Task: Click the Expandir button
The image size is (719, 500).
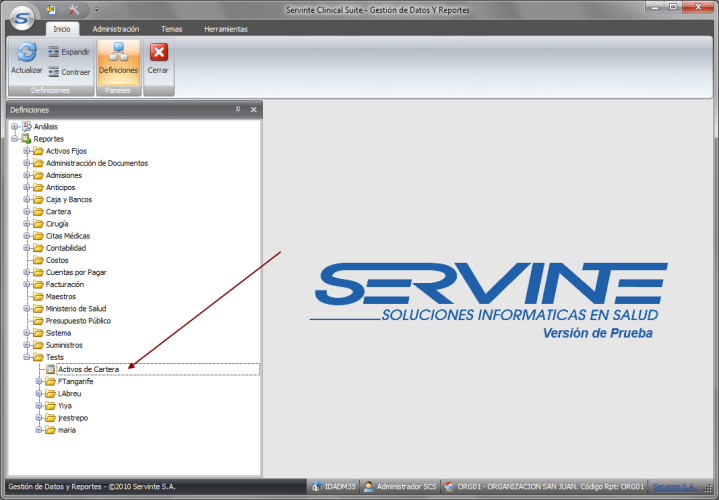Action: tap(69, 51)
